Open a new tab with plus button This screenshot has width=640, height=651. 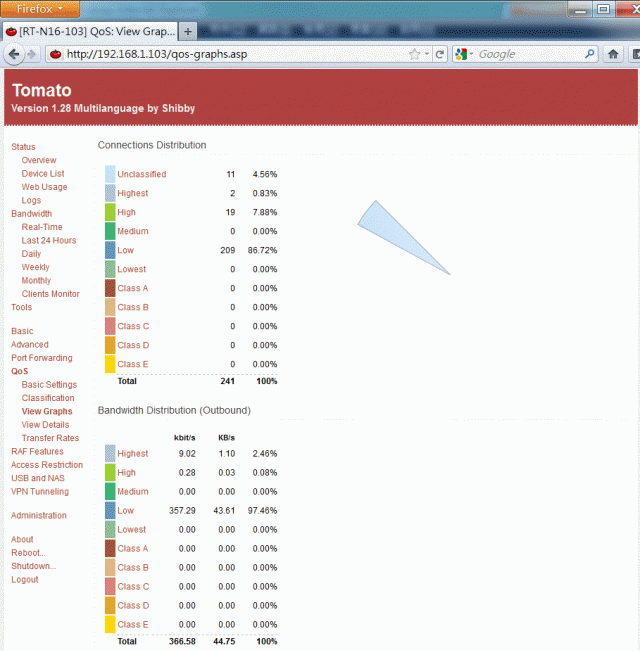coord(188,32)
